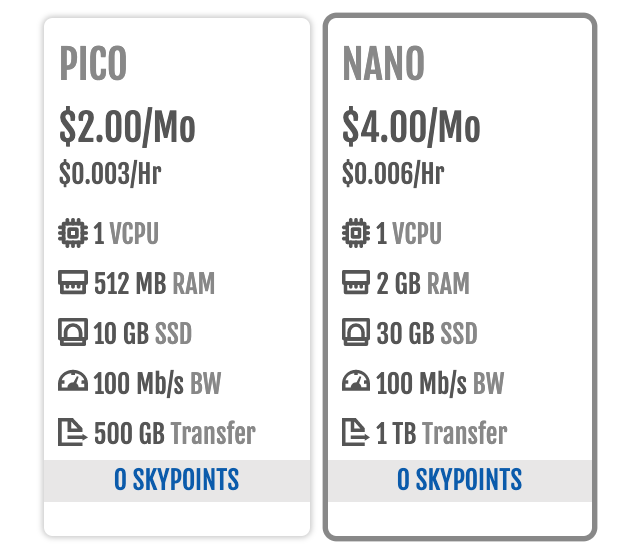Click the SSD disk icon in PICO plan
The image size is (624, 554).
point(73,332)
